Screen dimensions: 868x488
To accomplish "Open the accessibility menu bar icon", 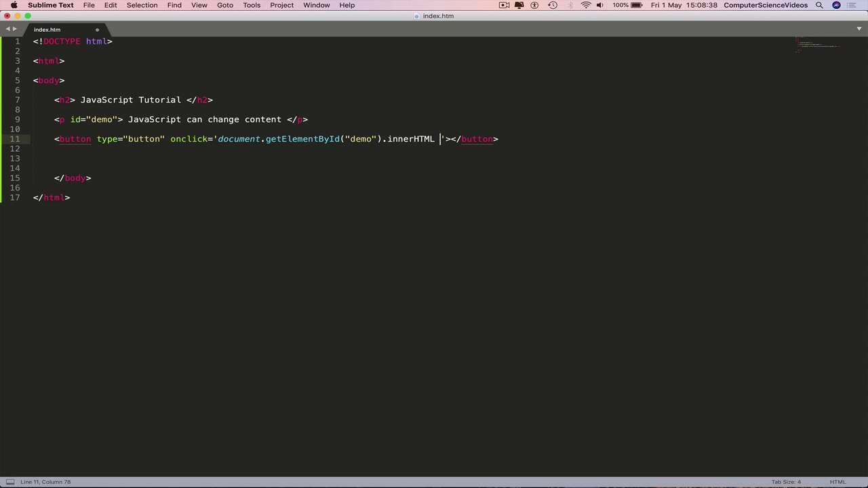I will coord(534,5).
